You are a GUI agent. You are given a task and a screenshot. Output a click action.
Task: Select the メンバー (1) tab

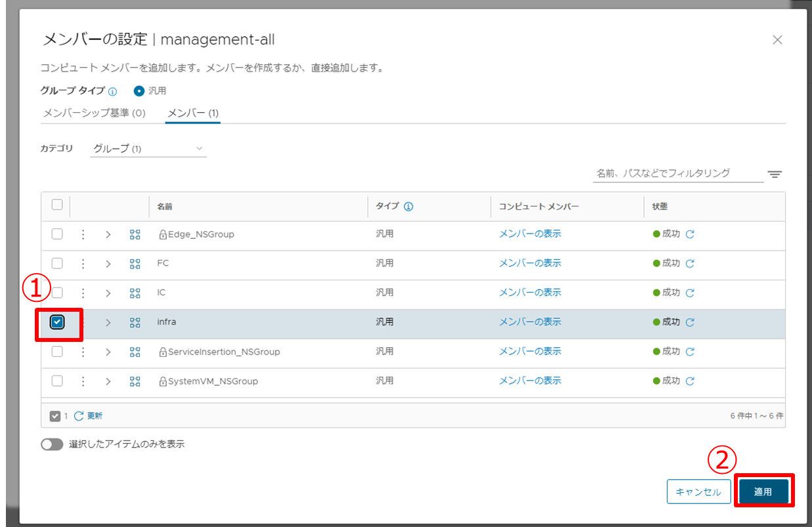pyautogui.click(x=193, y=113)
